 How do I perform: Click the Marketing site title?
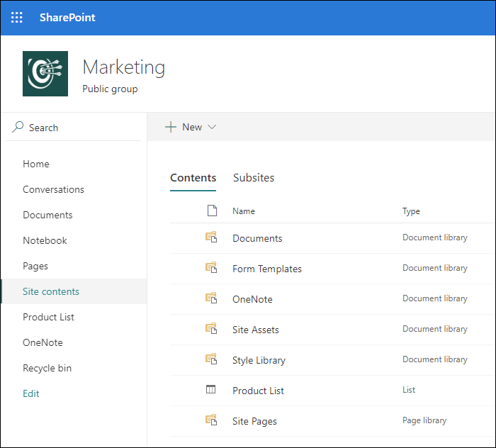pyautogui.click(x=124, y=67)
